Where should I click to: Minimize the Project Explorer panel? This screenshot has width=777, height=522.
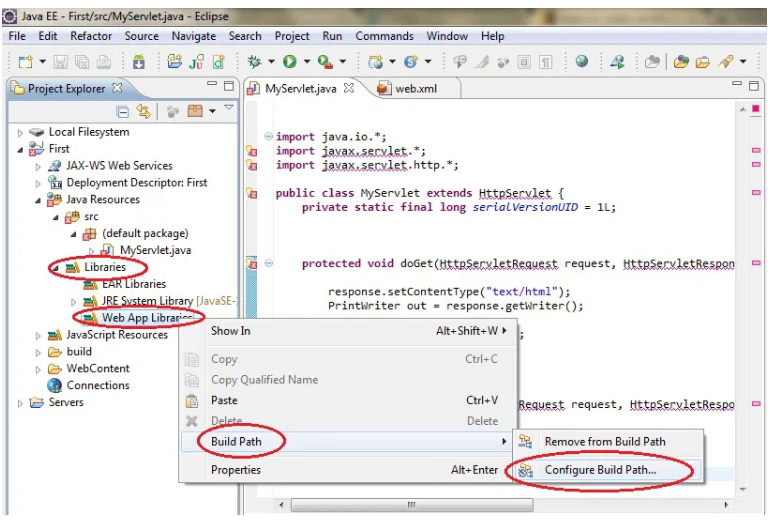click(x=212, y=87)
